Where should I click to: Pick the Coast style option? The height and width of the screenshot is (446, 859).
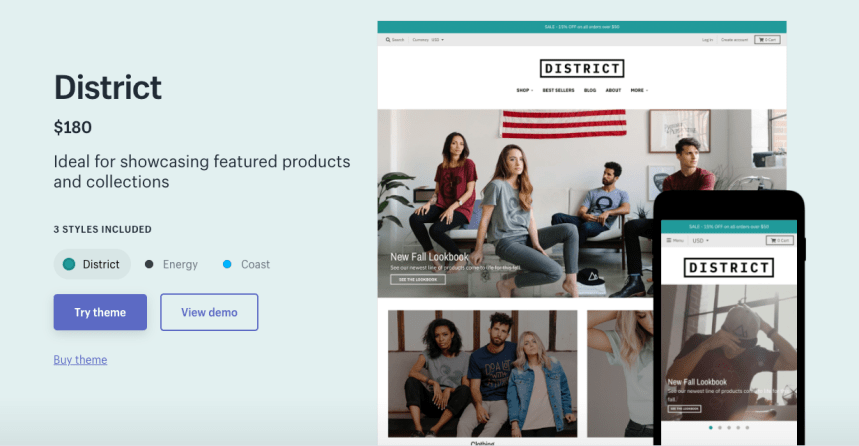click(x=247, y=264)
